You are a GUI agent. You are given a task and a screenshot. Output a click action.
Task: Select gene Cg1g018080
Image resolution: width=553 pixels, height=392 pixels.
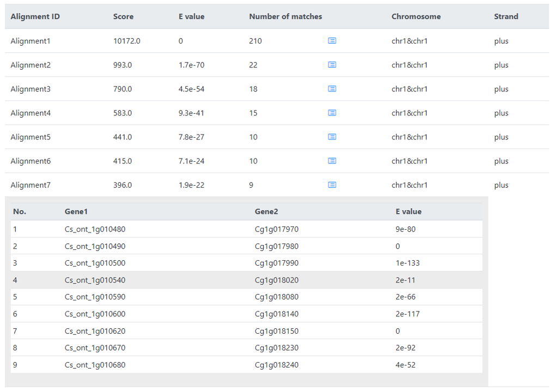277,297
